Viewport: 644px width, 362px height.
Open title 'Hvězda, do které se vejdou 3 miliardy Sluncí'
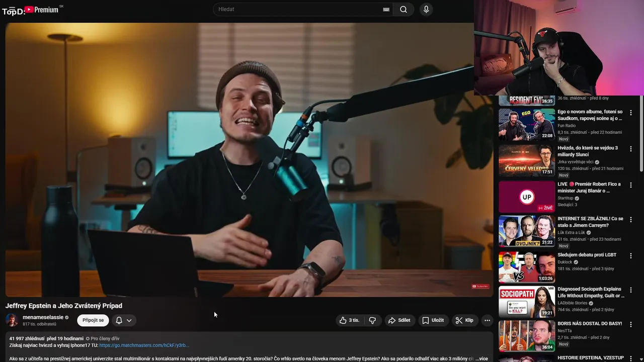[x=588, y=151]
